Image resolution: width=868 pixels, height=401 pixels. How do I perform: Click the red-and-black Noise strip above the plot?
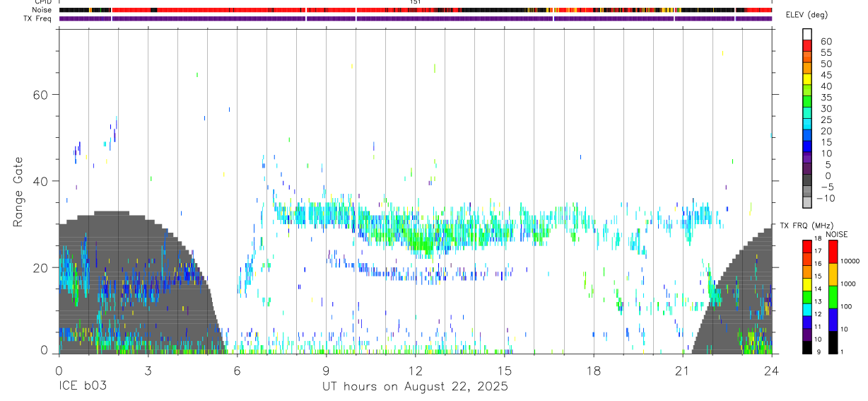click(416, 10)
